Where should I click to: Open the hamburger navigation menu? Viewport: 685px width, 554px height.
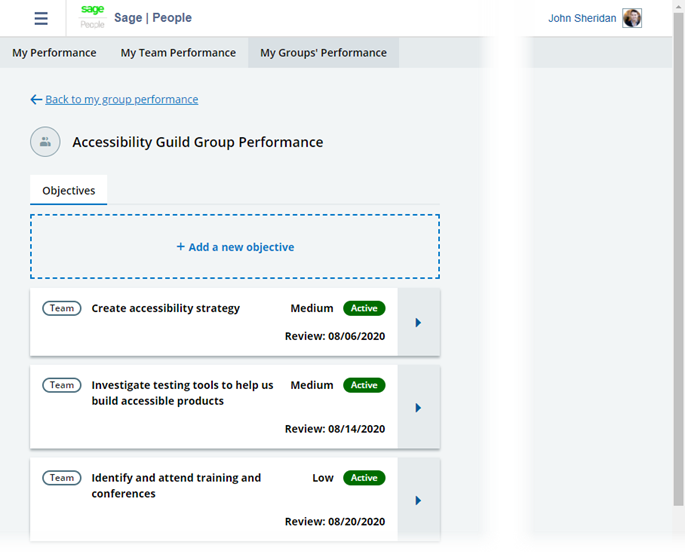coord(41,19)
